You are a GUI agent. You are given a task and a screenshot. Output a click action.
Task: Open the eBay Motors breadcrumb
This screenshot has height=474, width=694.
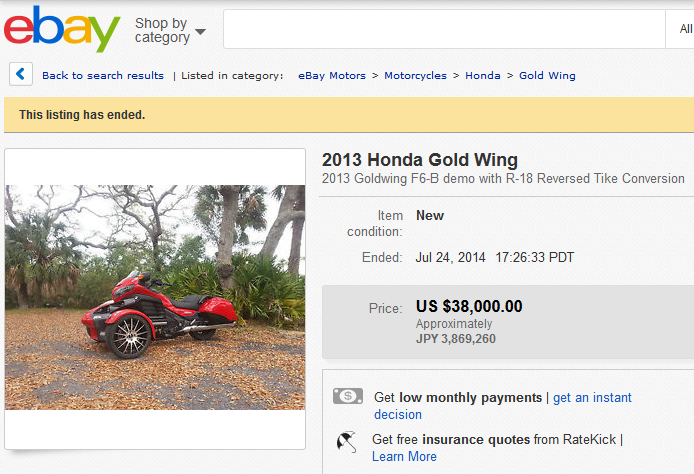[331, 76]
